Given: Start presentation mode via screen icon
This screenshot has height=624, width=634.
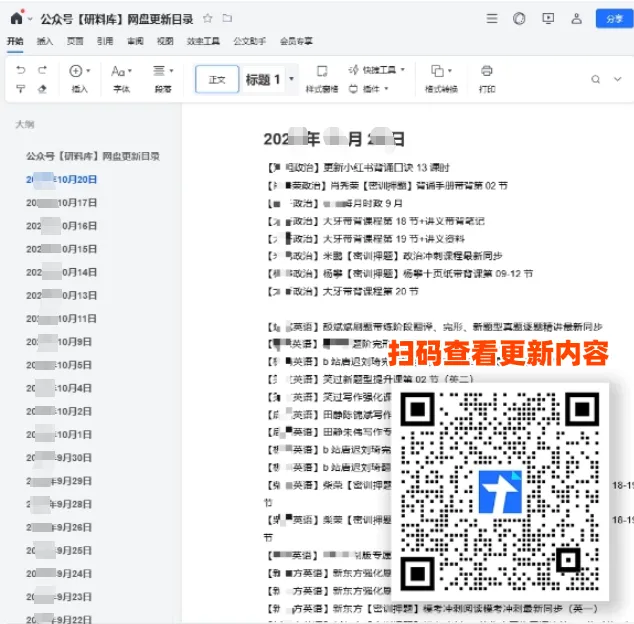Looking at the screenshot, I should click(548, 19).
